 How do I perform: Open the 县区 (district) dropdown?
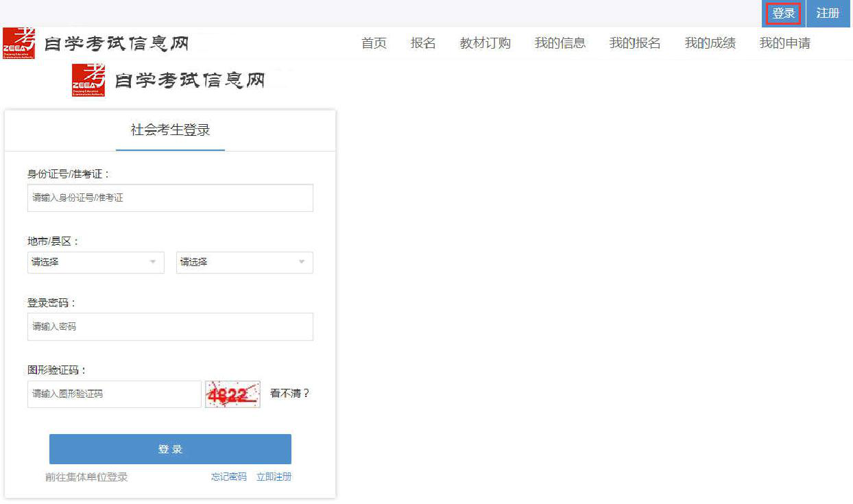click(244, 263)
